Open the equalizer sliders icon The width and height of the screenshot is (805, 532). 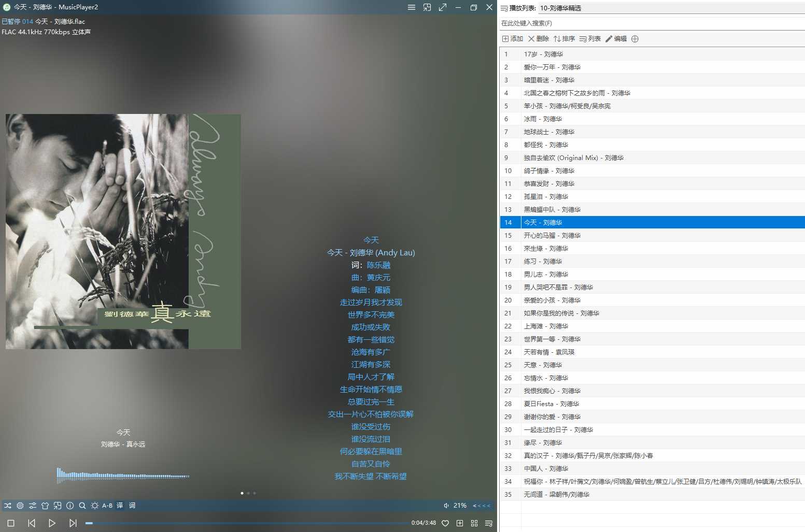(33, 506)
